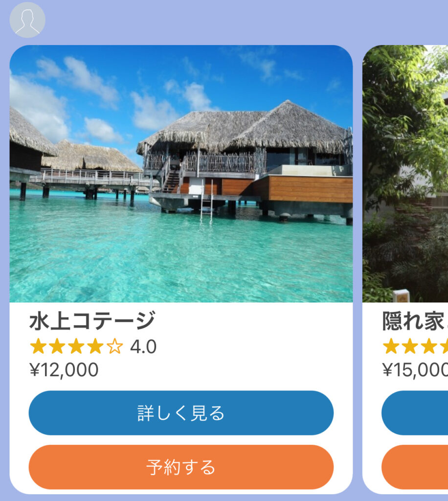Click the third star on 隠れ家 card
Screen dimensions: 448x501
pos(429,346)
